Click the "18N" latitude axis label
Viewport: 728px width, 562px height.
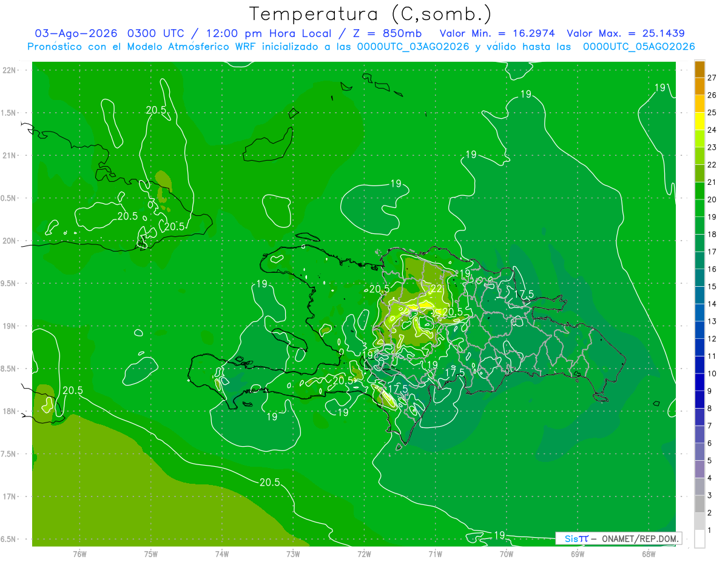10,411
